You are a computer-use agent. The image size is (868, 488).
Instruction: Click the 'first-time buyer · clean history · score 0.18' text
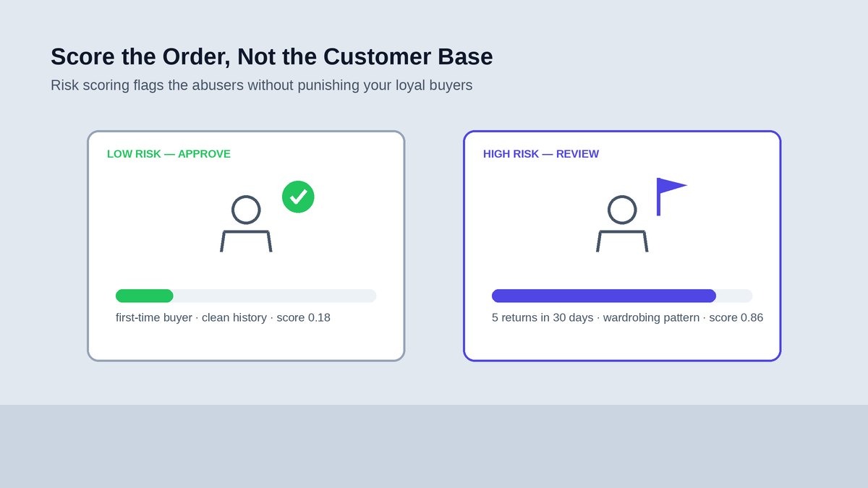click(x=223, y=317)
